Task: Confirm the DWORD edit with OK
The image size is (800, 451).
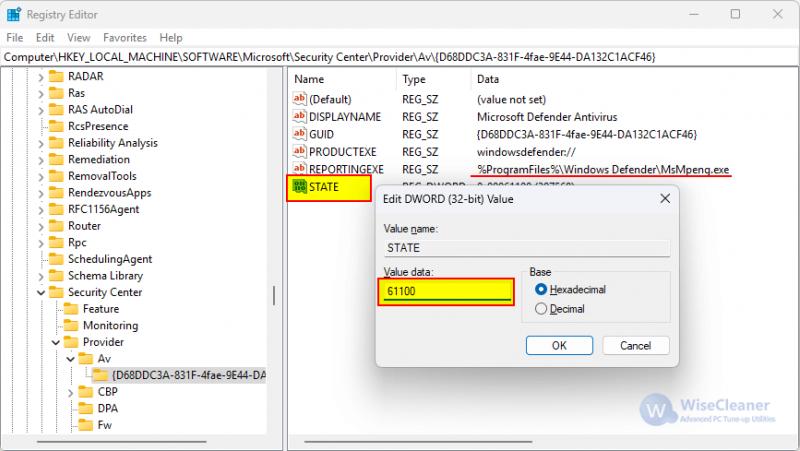Action: coord(559,345)
